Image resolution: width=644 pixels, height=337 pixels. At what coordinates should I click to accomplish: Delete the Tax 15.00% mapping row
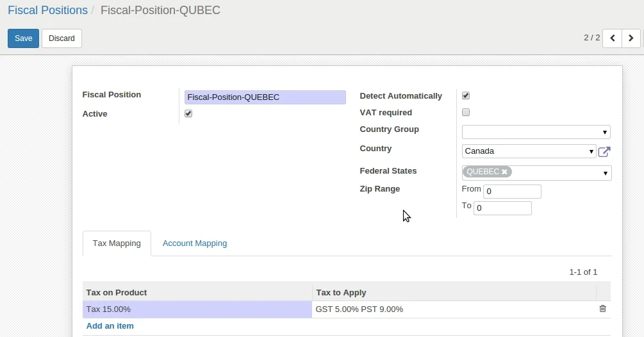point(602,309)
